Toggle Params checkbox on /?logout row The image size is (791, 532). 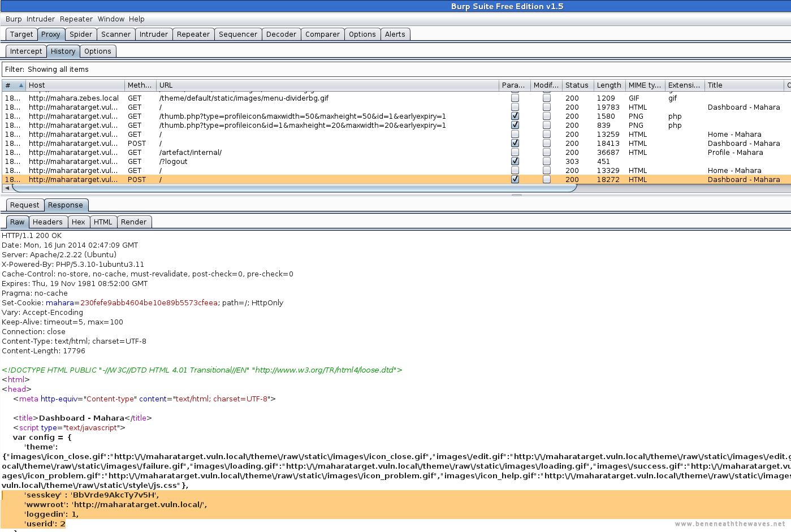pos(515,161)
